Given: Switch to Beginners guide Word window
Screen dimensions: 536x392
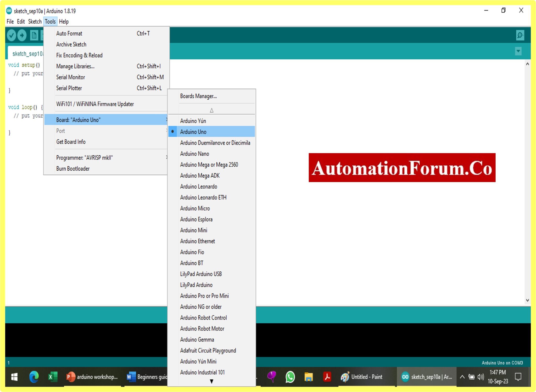Looking at the screenshot, I should coord(147,377).
